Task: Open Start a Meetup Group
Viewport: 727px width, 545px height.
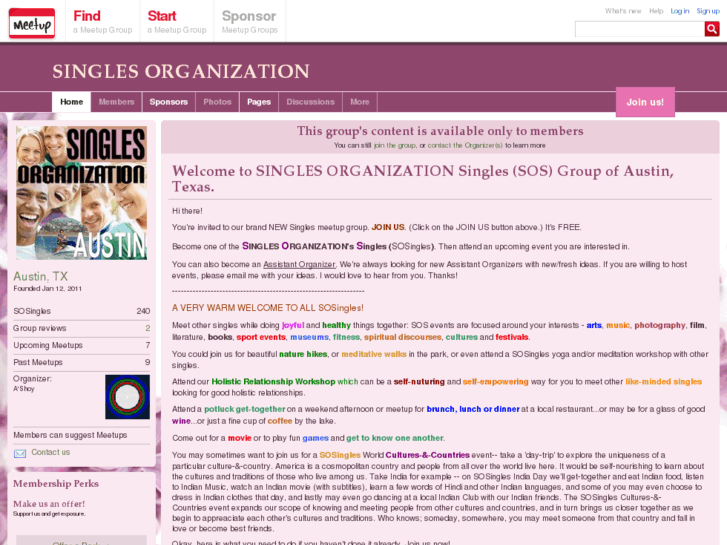Action: tap(177, 21)
